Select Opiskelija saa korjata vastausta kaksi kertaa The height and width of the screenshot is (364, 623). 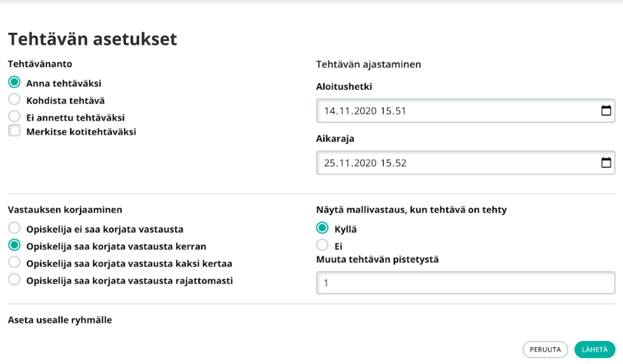coord(15,262)
